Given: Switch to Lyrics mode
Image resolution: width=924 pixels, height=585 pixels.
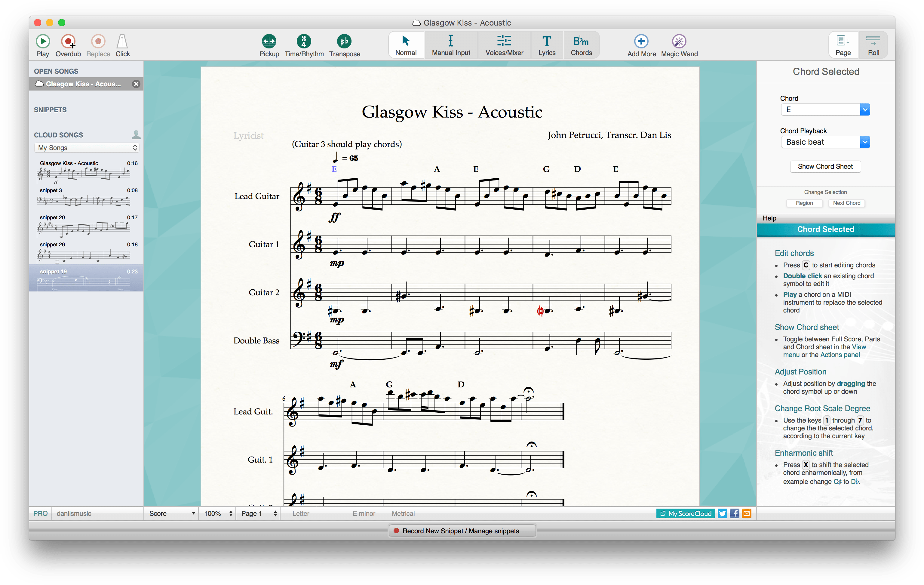Looking at the screenshot, I should pos(547,45).
